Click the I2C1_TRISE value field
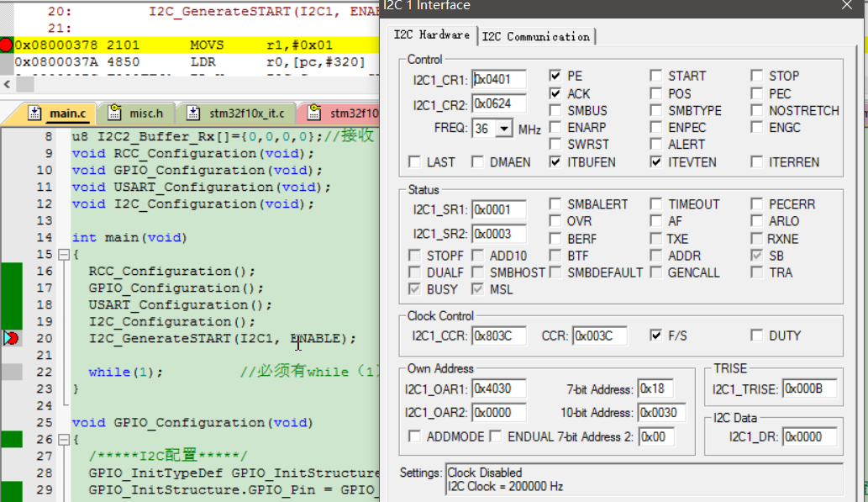This screenshot has height=502, width=868. pyautogui.click(x=810, y=388)
